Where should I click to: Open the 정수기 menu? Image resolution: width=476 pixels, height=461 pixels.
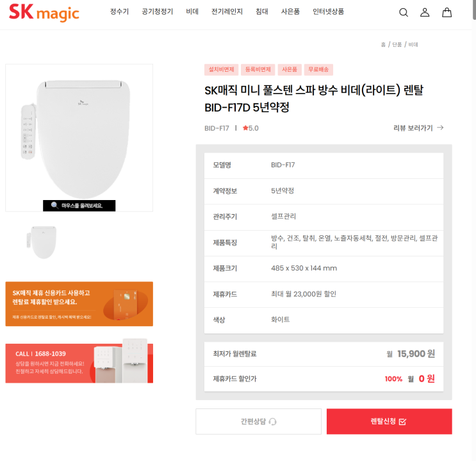(x=119, y=12)
